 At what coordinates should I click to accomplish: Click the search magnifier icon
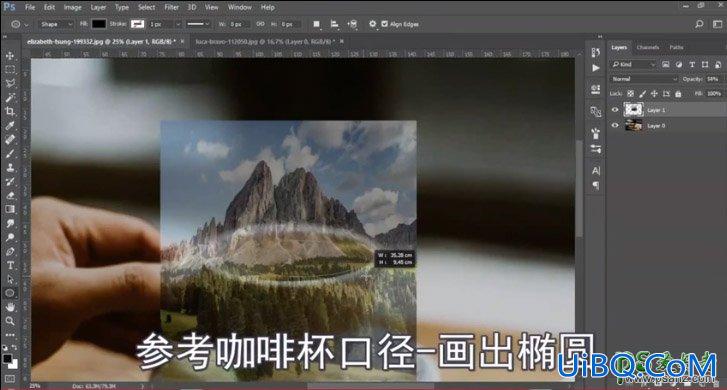click(x=699, y=24)
